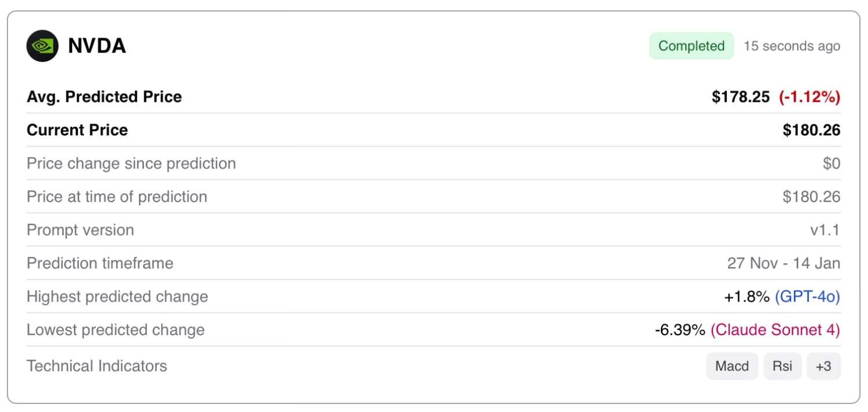868x412 pixels.
Task: Expand the +3 more indicators tag
Action: (823, 366)
